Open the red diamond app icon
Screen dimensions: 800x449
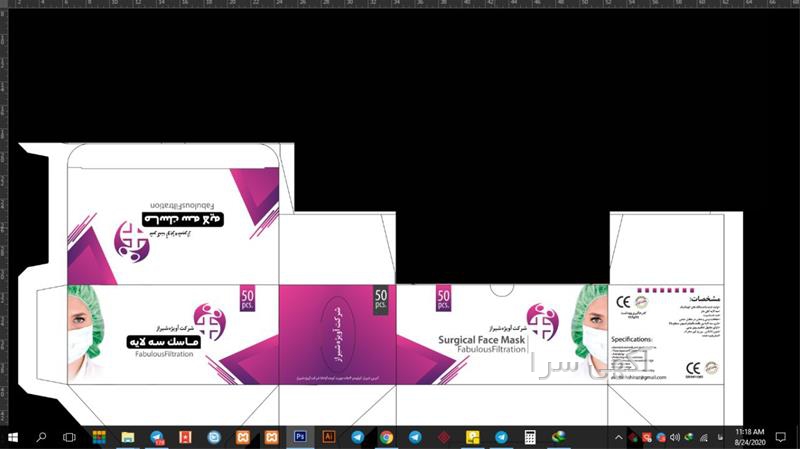(x=444, y=437)
